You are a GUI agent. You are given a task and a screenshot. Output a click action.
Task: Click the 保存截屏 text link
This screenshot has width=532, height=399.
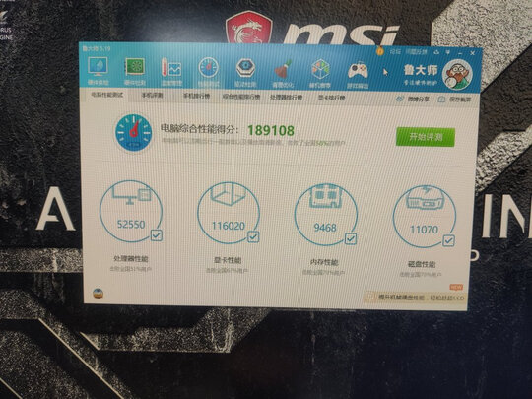[460, 100]
